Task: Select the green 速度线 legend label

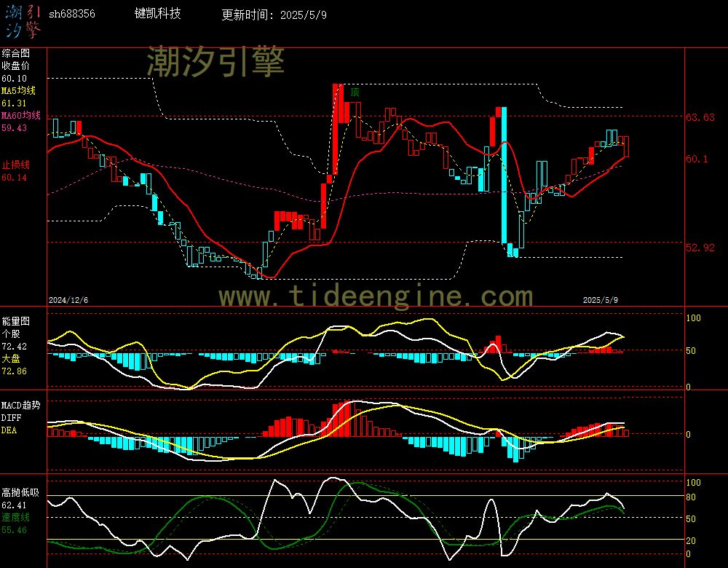Action: coord(15,517)
